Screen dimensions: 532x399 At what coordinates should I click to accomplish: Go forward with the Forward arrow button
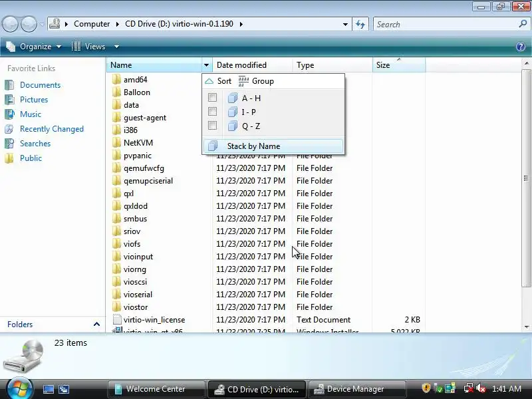pos(29,25)
